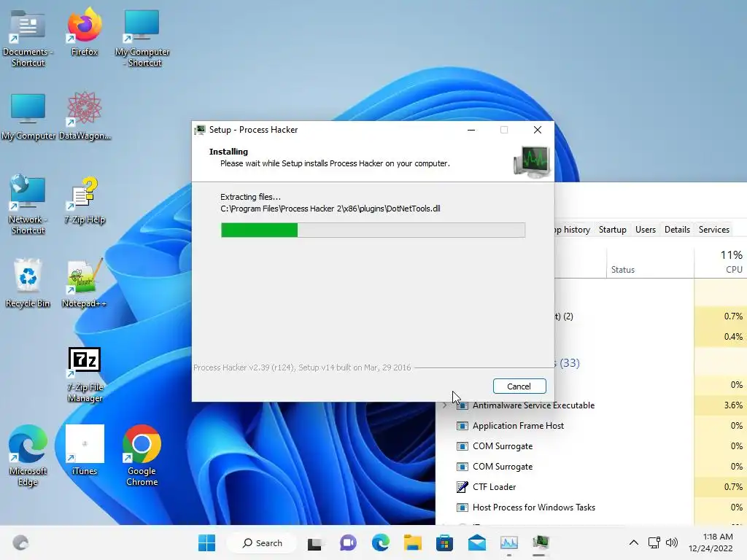
Task: Click the Process Hacker setup taskbar icon
Action: [541, 542]
